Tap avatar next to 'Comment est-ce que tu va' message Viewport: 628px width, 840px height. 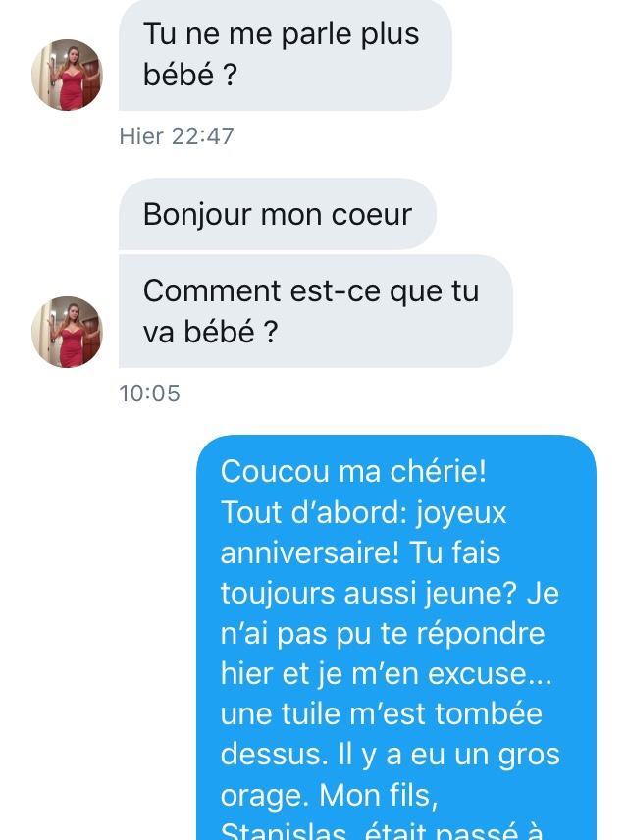pos(67,332)
